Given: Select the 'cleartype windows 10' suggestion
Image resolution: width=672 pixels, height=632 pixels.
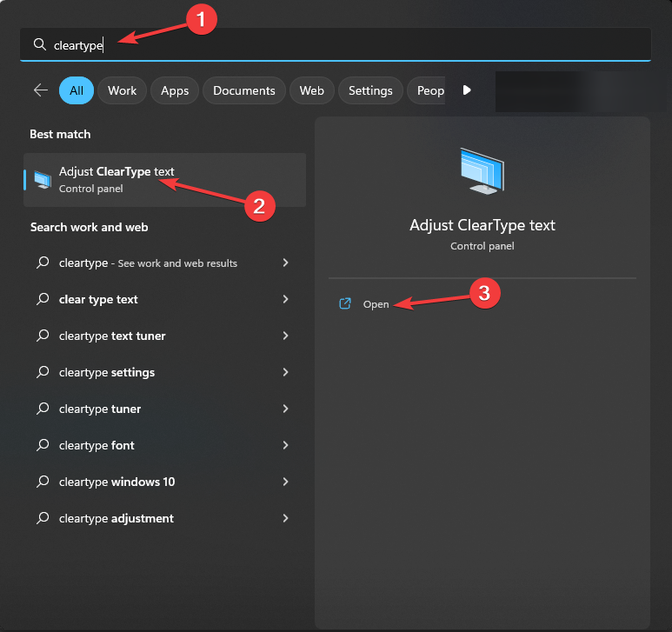Looking at the screenshot, I should 116,482.
